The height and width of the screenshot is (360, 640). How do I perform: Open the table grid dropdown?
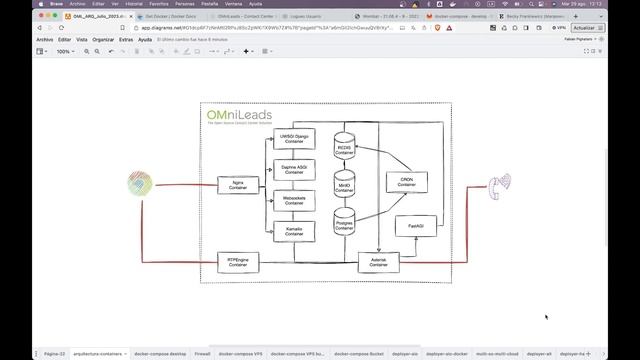(267, 51)
